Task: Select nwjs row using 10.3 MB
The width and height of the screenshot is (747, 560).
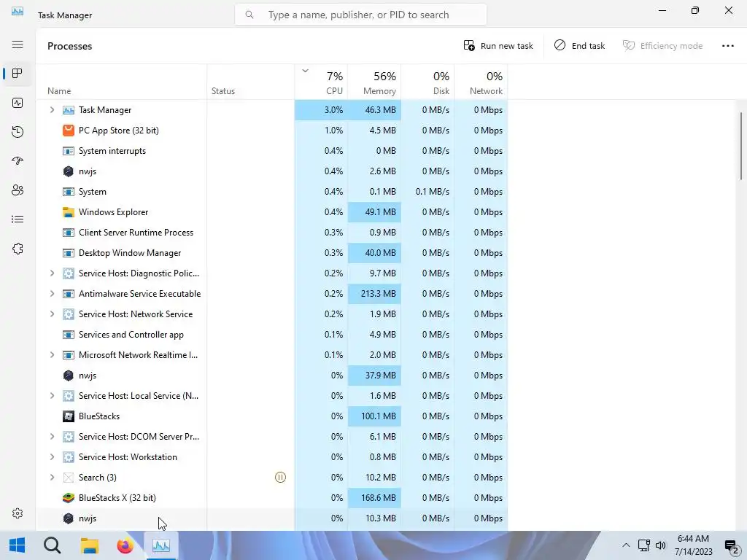Action: 271,518
